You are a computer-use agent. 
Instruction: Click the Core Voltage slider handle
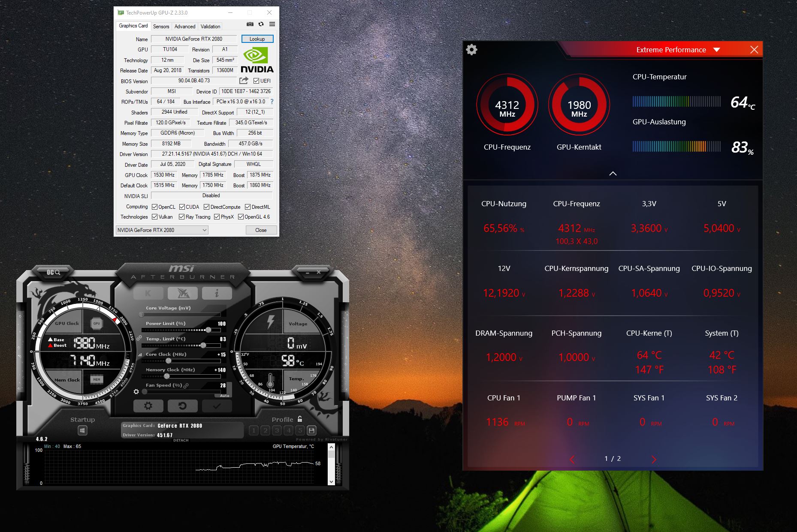click(x=142, y=315)
